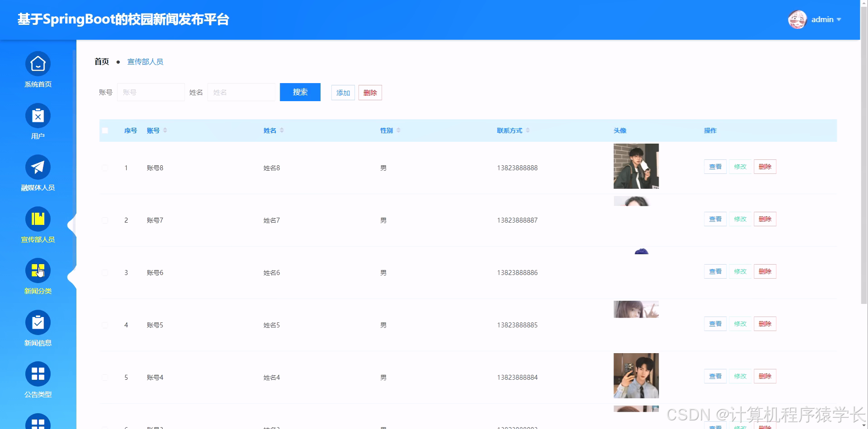Viewport: 868px width, 429px height.
Task: Click phone number 13823888886
Action: pos(517,273)
